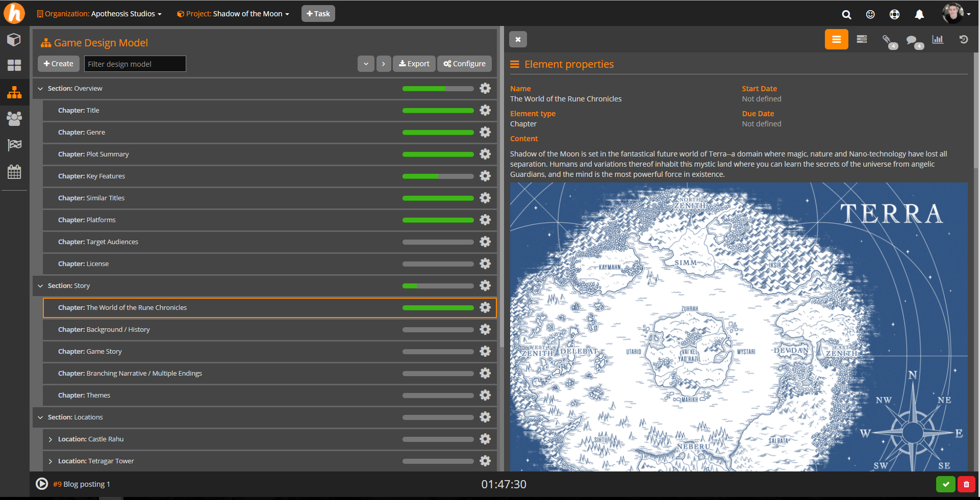Image resolution: width=980 pixels, height=500 pixels.
Task: Open the Project: Shadow of the Moon dropdown
Action: click(x=233, y=14)
